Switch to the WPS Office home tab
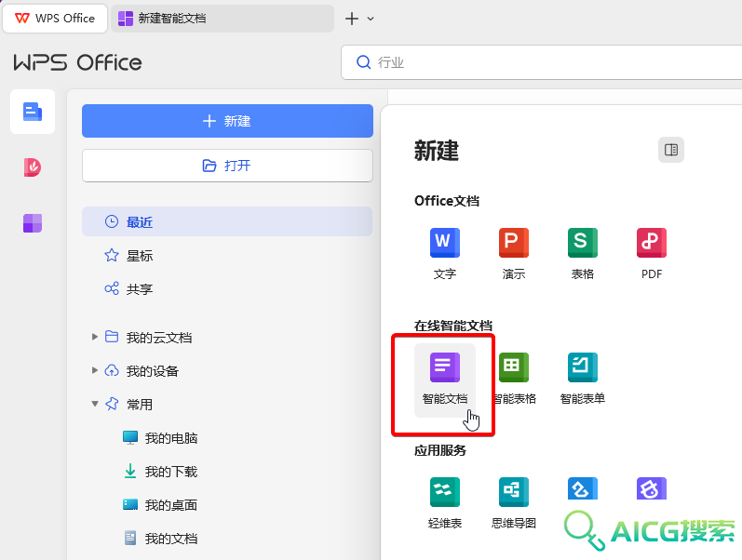This screenshot has width=742, height=560. pyautogui.click(x=55, y=19)
